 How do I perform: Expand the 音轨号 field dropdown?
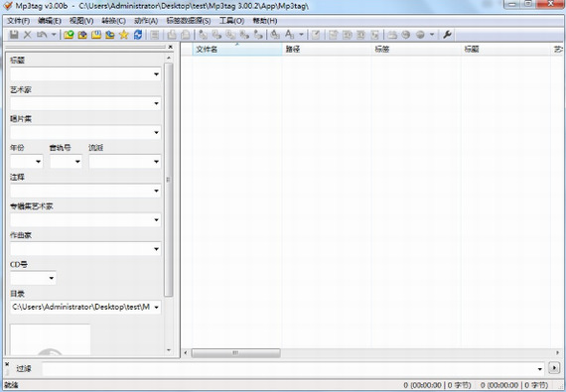tap(77, 162)
